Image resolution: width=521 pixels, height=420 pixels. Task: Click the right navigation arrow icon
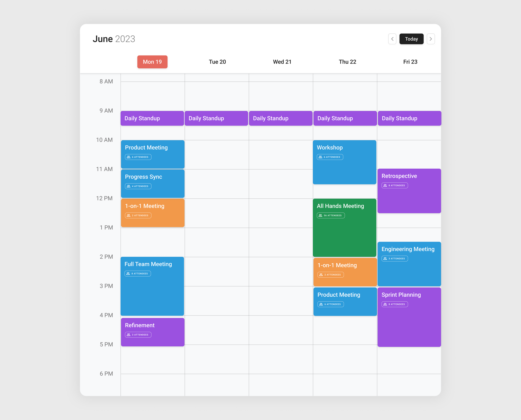(430, 39)
